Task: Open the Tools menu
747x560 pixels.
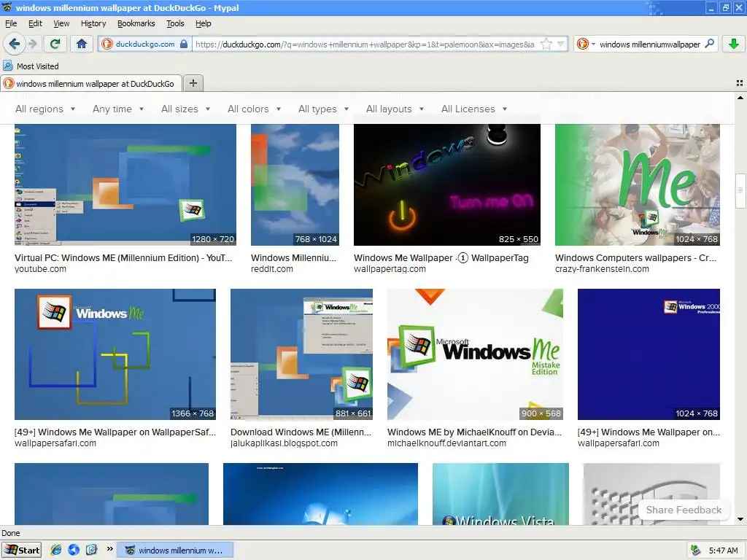Action: [x=175, y=23]
